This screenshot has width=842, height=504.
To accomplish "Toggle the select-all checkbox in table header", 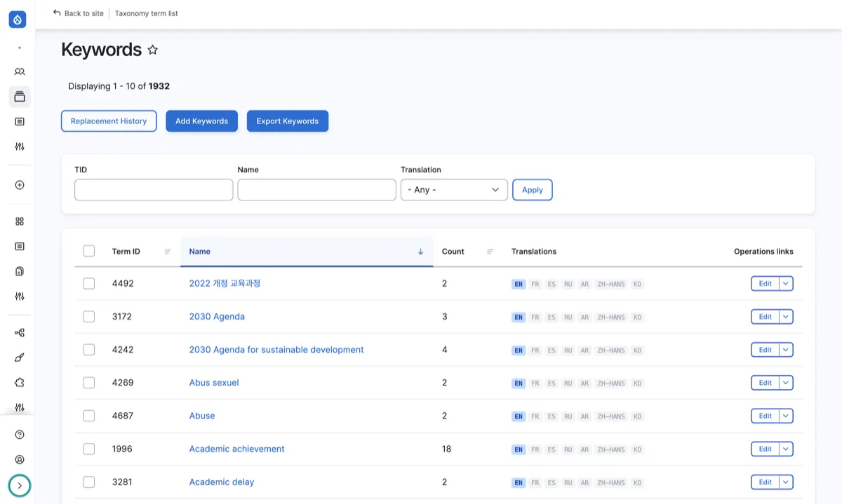I will pyautogui.click(x=89, y=251).
